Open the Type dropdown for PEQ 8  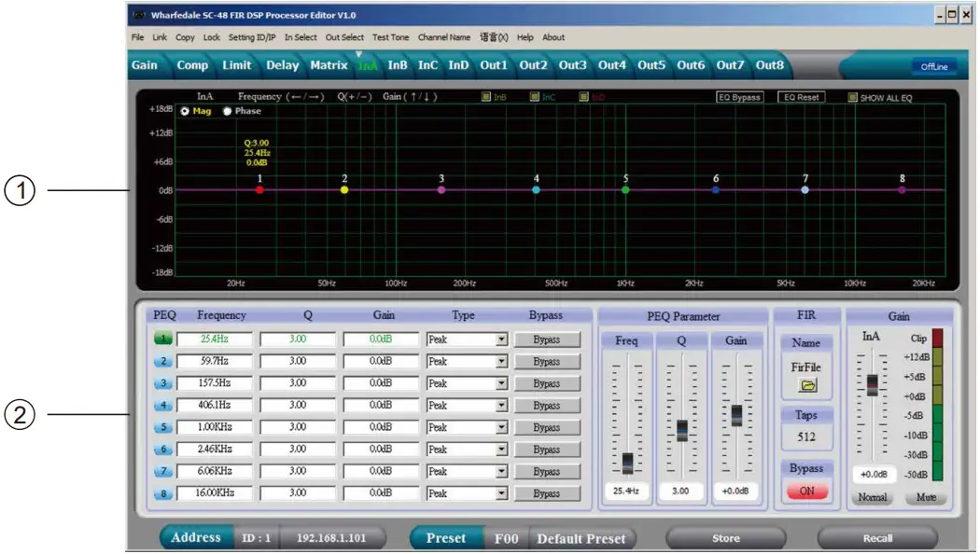(502, 493)
